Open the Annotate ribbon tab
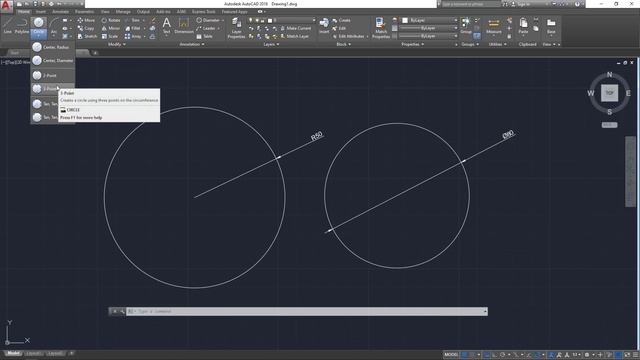Image resolution: width=640 pixels, height=360 pixels. coord(60,11)
